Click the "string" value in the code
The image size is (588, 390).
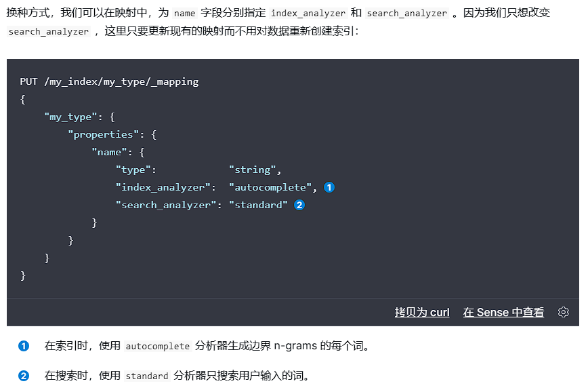click(252, 170)
